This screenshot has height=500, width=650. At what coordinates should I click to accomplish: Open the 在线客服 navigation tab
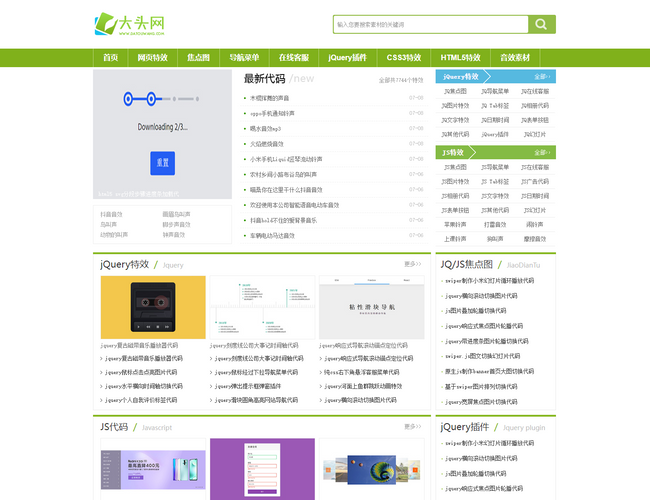coord(294,58)
